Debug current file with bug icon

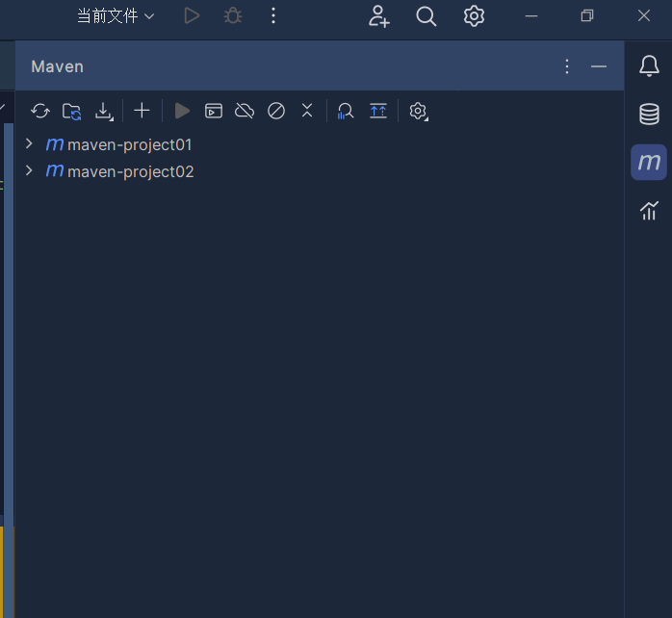coord(233,15)
